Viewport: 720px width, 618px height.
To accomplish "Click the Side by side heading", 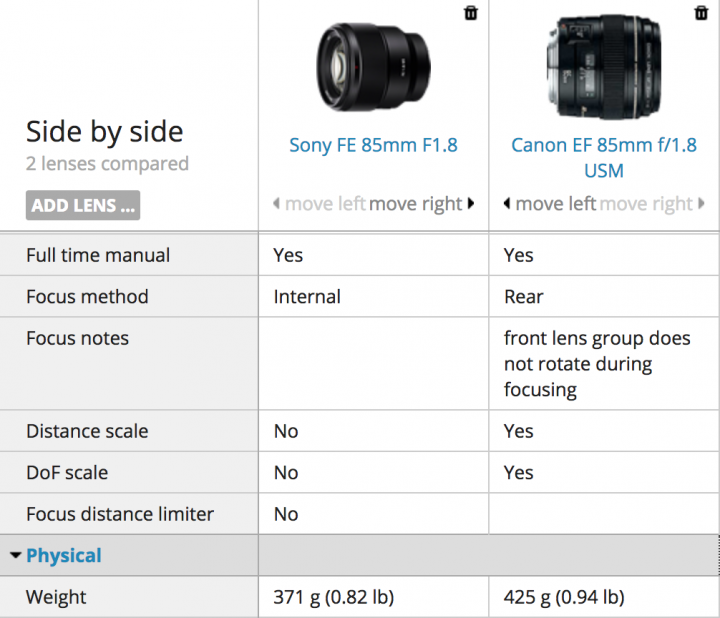I will (x=105, y=132).
